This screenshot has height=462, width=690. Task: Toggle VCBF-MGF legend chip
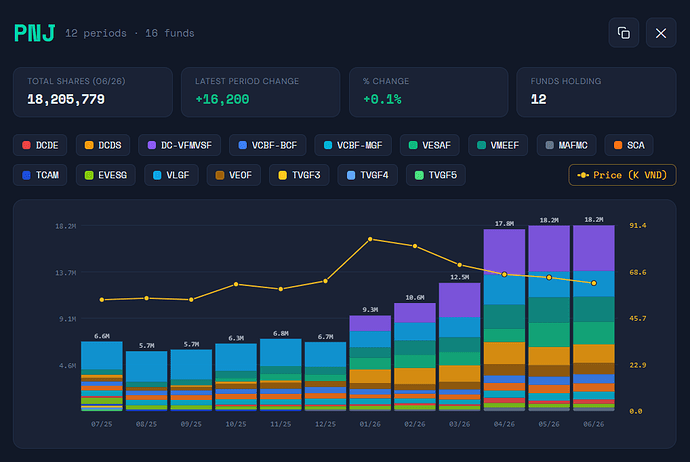(x=353, y=145)
